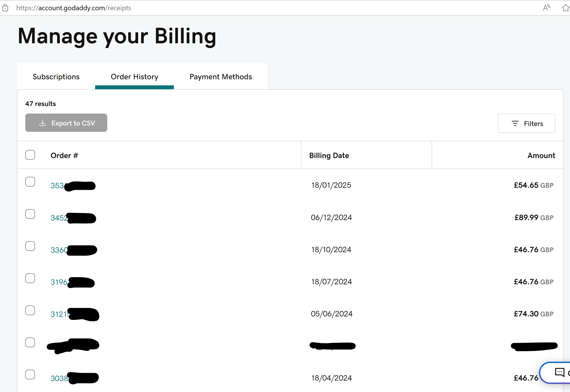The height and width of the screenshot is (392, 570).
Task: Click the download icon on Export button
Action: point(43,123)
